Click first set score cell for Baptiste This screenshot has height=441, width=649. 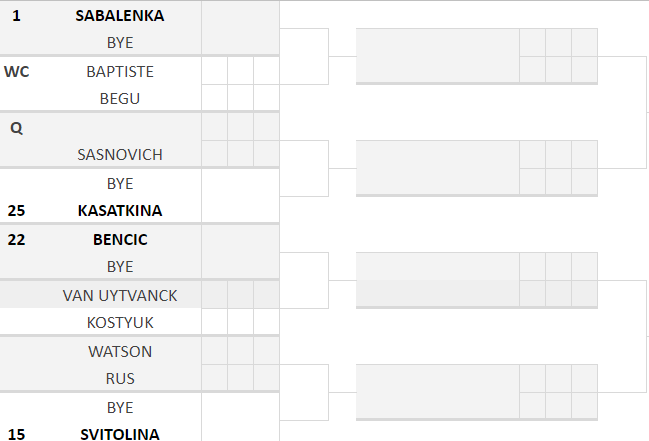tap(214, 72)
